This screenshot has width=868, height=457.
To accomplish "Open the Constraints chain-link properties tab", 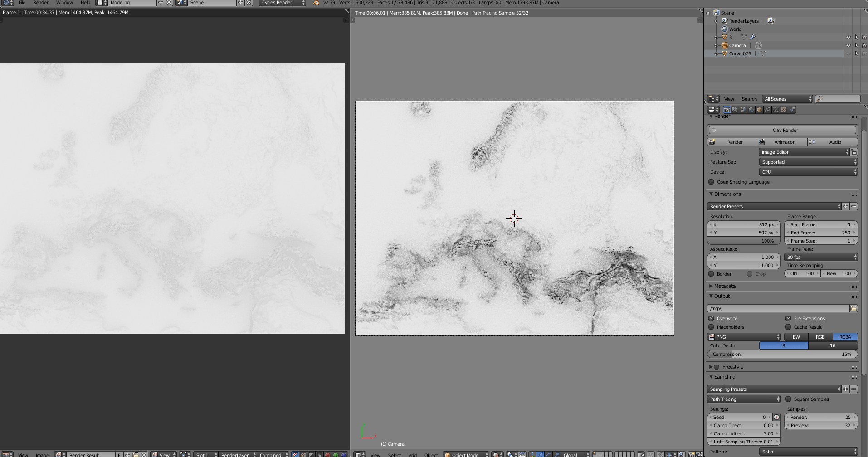I will 767,110.
